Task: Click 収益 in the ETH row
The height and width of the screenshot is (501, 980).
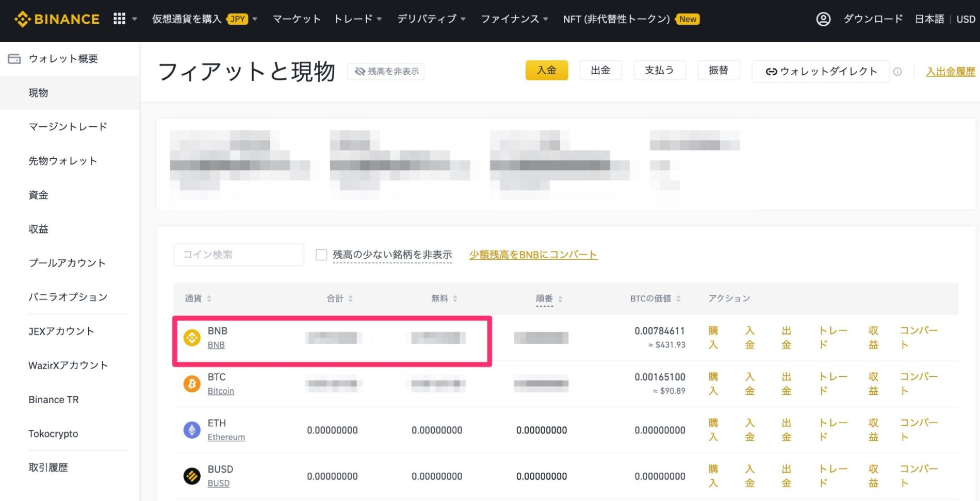Action: click(873, 430)
